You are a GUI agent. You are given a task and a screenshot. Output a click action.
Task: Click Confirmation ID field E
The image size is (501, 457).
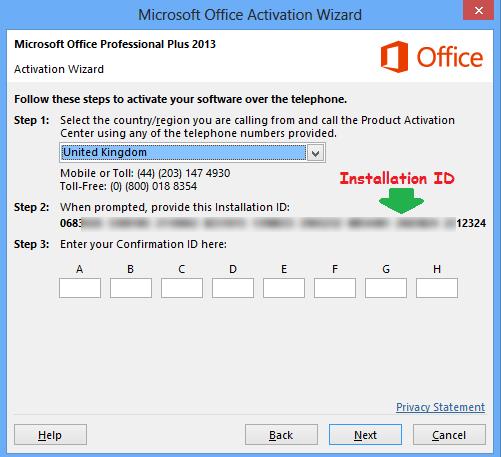[x=284, y=288]
